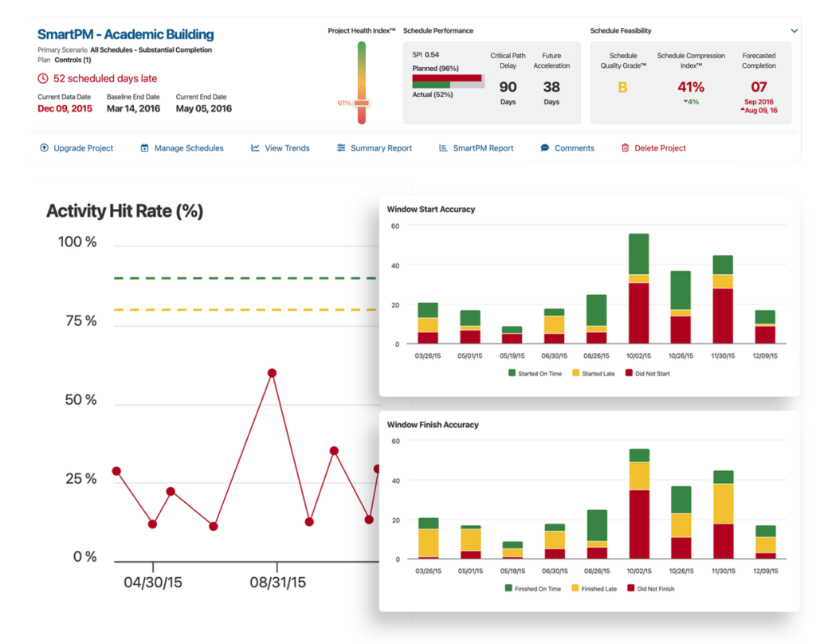Toggle Finished On Time legend swatch
816x644 pixels.
click(x=508, y=588)
